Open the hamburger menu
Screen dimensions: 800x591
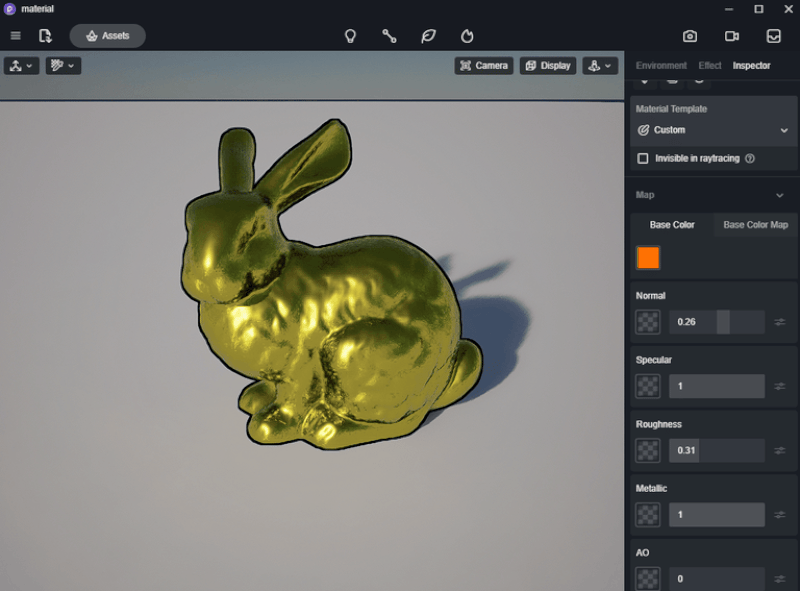16,36
